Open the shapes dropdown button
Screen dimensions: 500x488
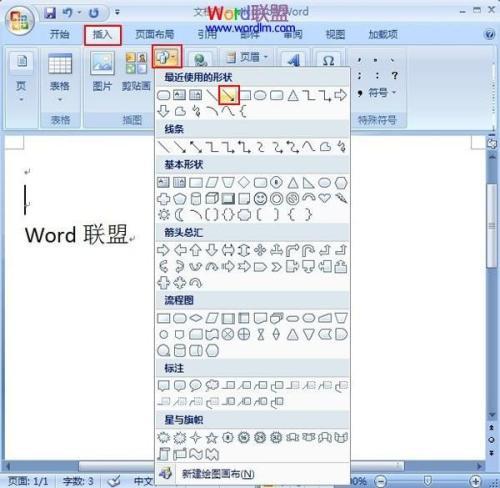[x=167, y=57]
